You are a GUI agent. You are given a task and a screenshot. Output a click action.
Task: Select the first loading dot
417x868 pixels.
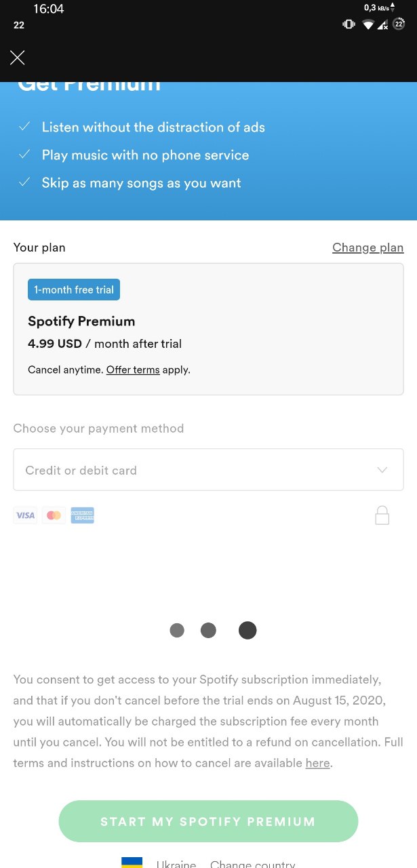click(177, 631)
